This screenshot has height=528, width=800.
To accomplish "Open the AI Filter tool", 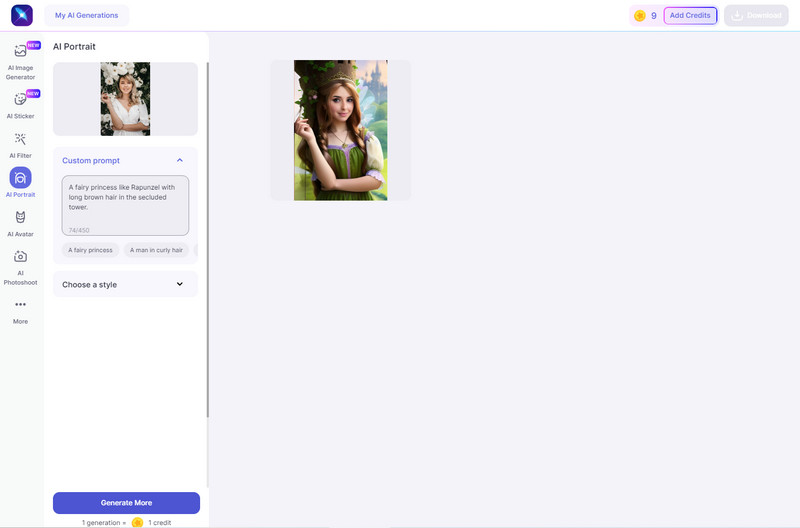I will [x=20, y=139].
